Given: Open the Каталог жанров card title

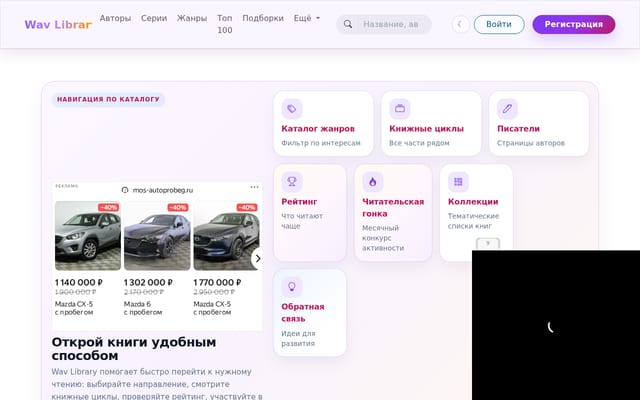Looking at the screenshot, I should click(x=318, y=129).
